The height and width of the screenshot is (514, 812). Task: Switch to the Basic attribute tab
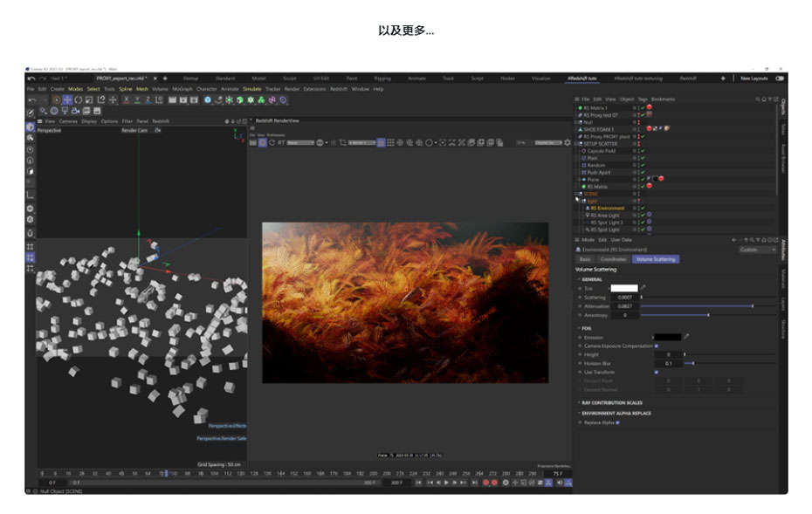click(x=585, y=259)
